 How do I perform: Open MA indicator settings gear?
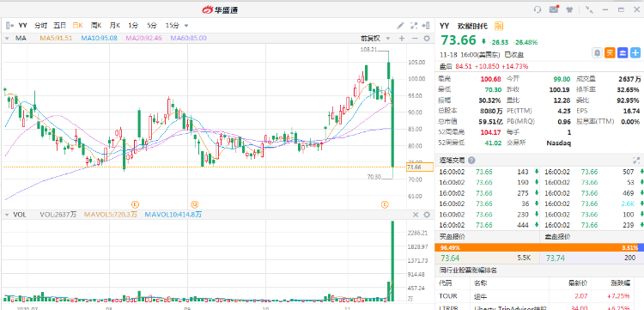click(427, 38)
